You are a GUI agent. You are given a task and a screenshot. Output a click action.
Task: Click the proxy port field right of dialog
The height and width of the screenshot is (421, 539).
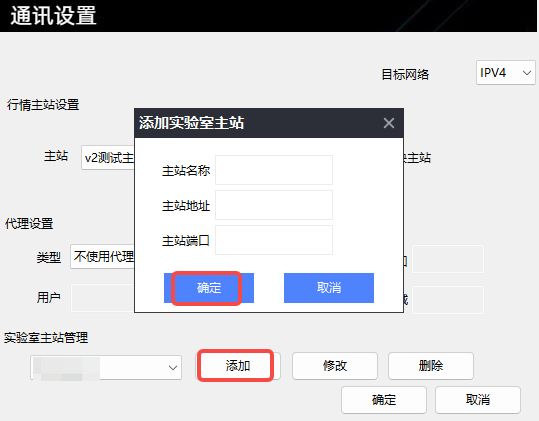coord(448,259)
